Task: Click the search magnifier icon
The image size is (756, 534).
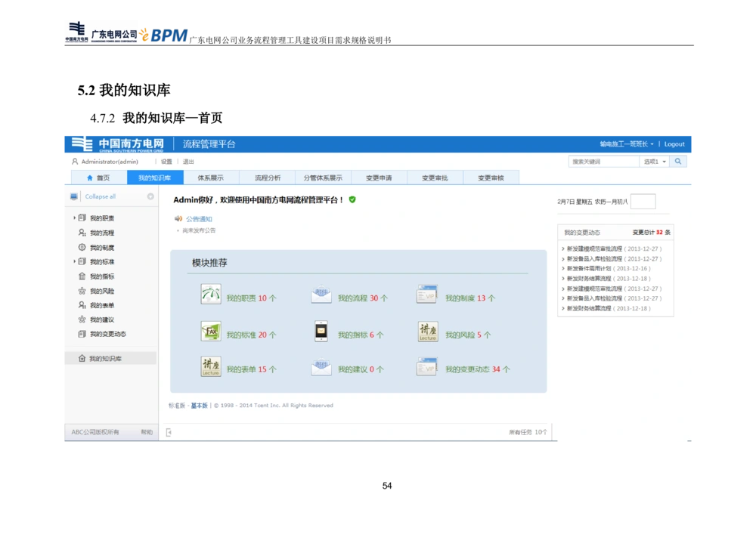Action: pos(678,161)
